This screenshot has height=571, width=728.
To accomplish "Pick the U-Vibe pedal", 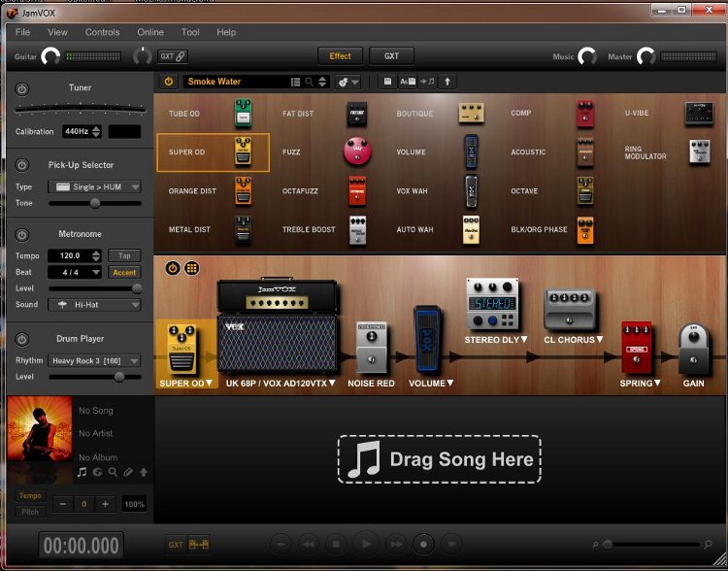I will (699, 113).
